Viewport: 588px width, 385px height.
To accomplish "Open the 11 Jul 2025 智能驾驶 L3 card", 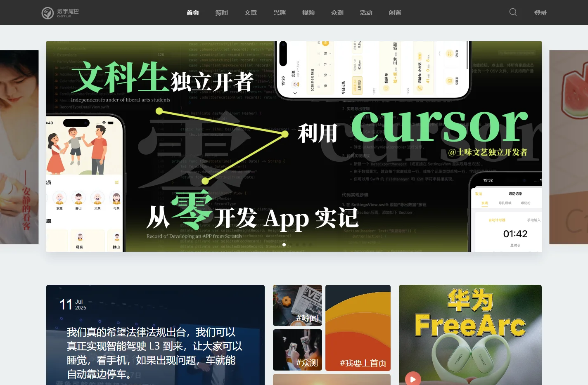I will click(x=155, y=335).
